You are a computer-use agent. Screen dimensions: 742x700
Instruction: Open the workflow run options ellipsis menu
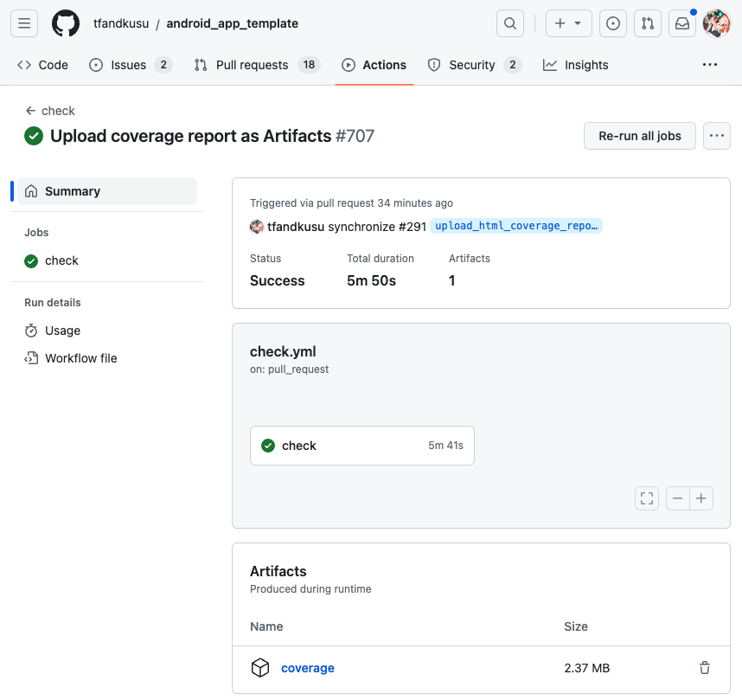716,136
